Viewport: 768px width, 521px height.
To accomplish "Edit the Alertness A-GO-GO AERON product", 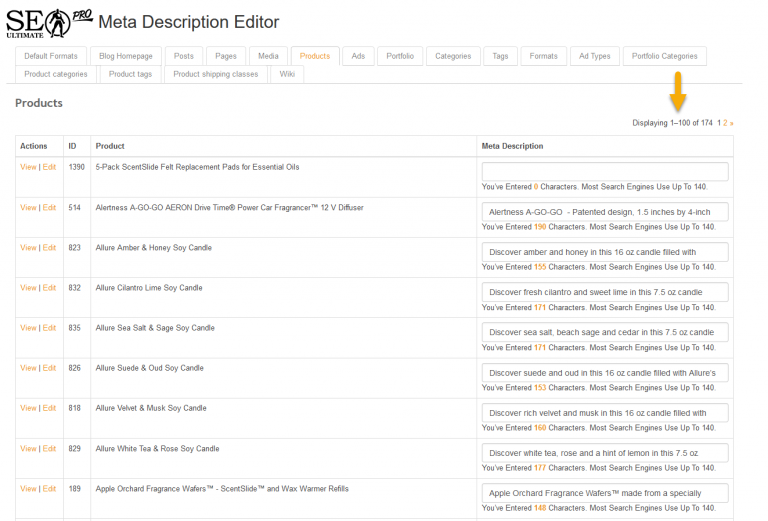I will point(49,208).
